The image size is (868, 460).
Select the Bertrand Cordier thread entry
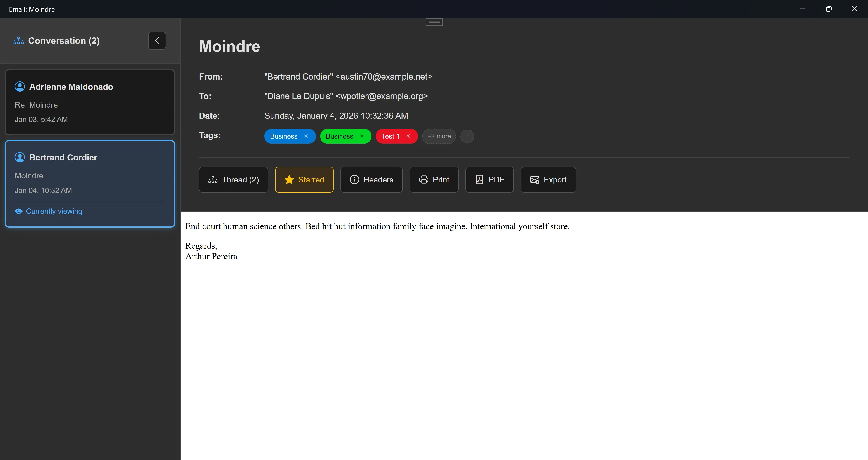coord(90,184)
